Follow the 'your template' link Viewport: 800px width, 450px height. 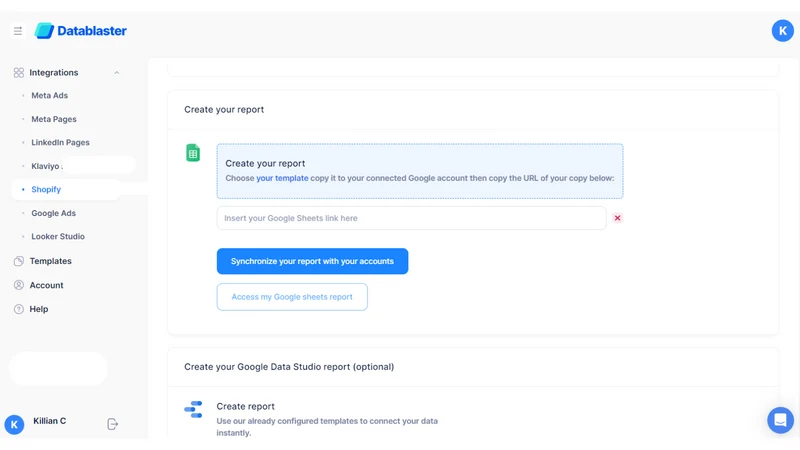click(x=282, y=178)
